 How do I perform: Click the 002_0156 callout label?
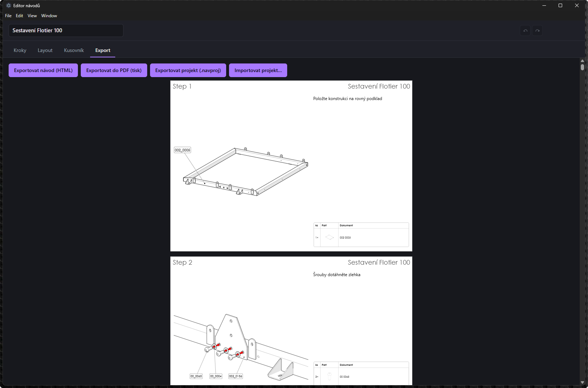point(235,376)
